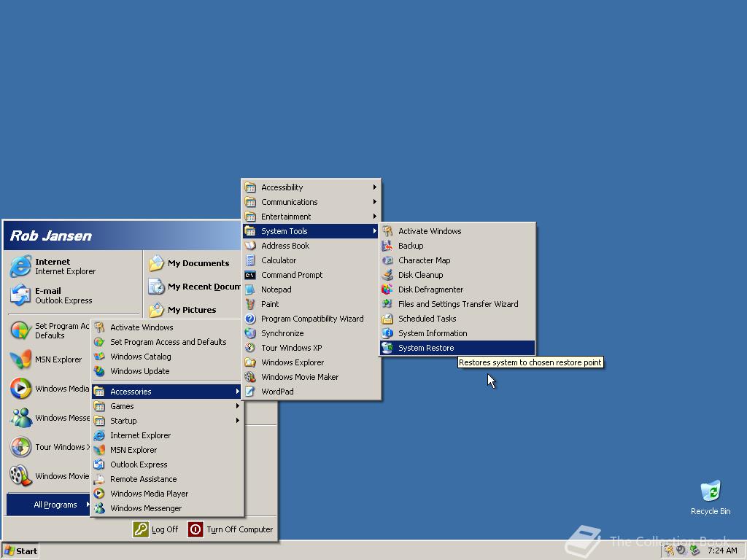747x560 pixels.
Task: Open WordPad
Action: click(311, 392)
